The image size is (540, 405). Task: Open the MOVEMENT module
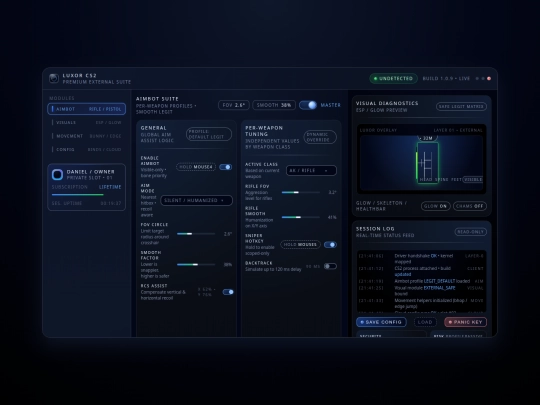point(86,136)
